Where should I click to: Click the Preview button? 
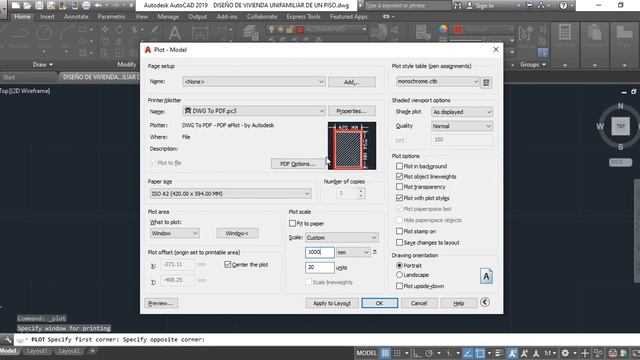(x=161, y=303)
